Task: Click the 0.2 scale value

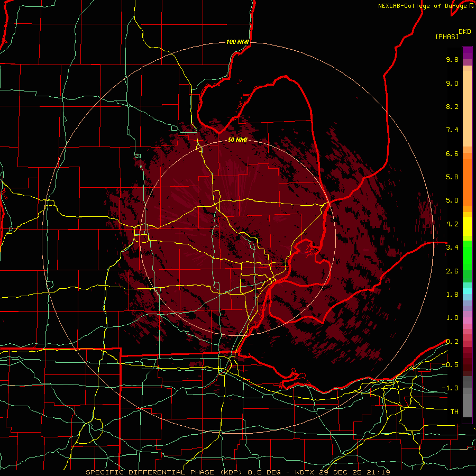Action: tap(452, 342)
